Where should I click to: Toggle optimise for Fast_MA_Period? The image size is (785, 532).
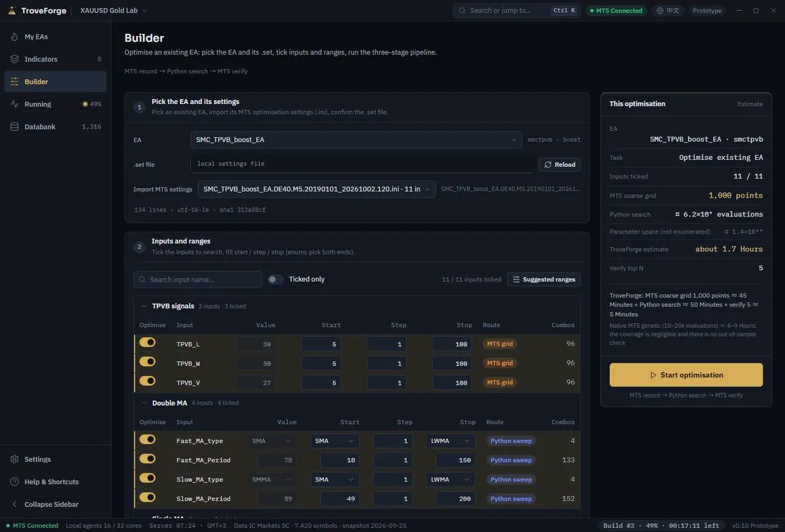pyautogui.click(x=147, y=459)
